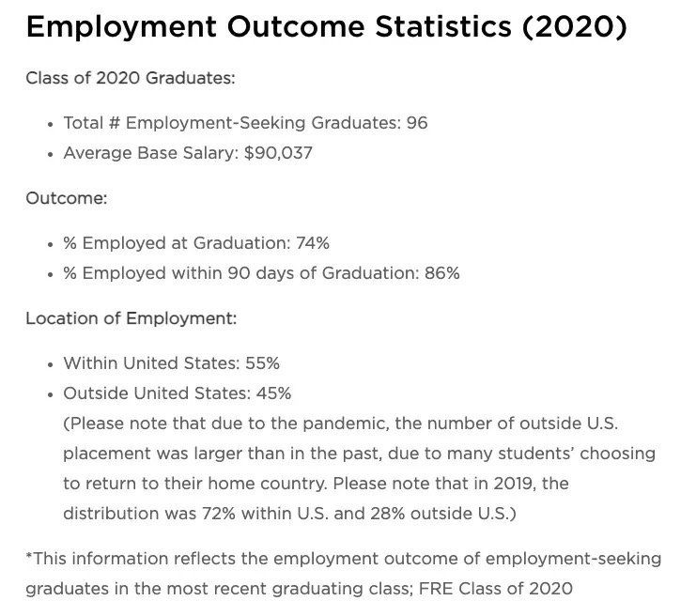Select the 55% within U.S. value
Viewport: 696px width, 616px height.
(261, 363)
